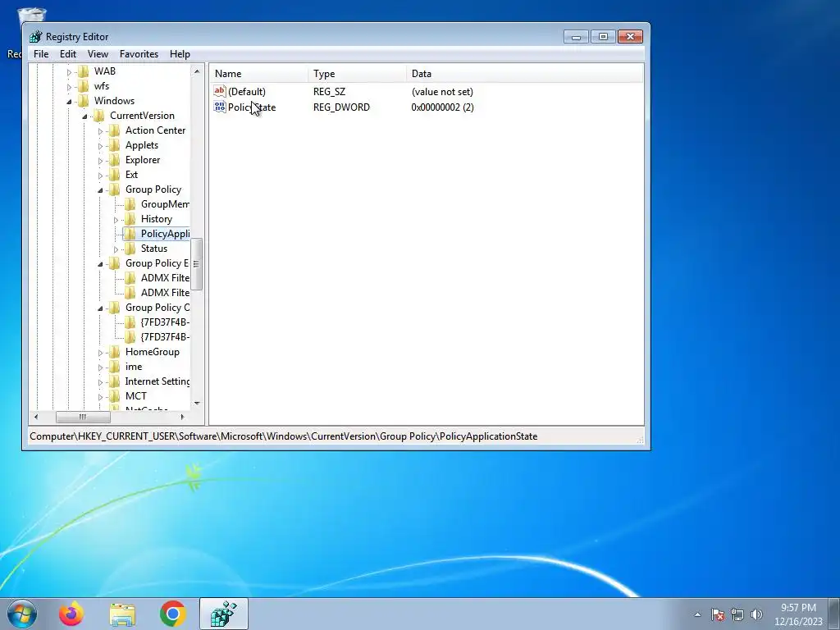
Task: Select the Ext folder icon
Action: tap(114, 175)
